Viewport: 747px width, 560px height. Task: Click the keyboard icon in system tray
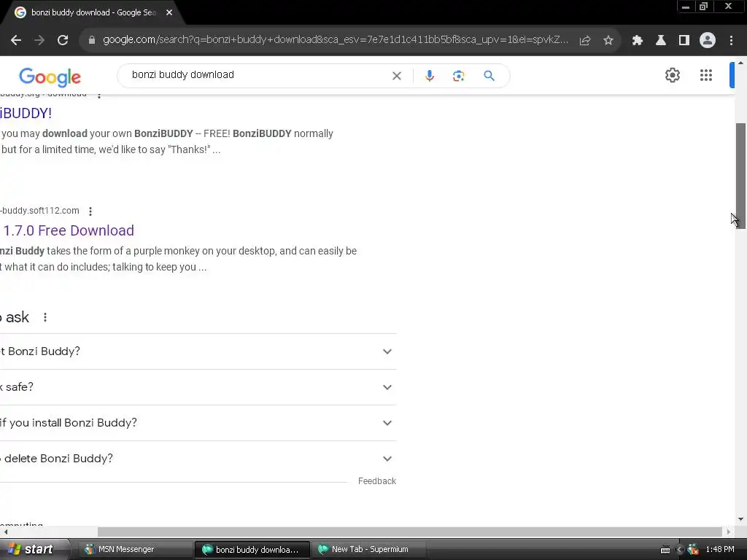(x=665, y=550)
